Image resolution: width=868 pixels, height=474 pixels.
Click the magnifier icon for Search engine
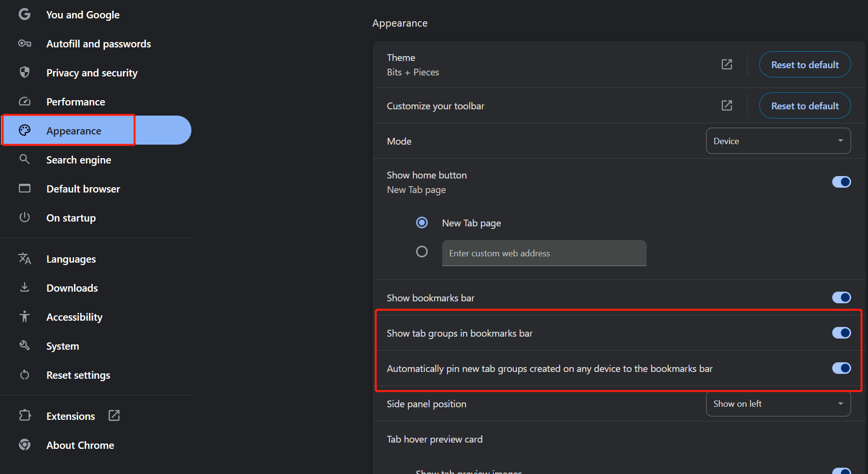(25, 159)
